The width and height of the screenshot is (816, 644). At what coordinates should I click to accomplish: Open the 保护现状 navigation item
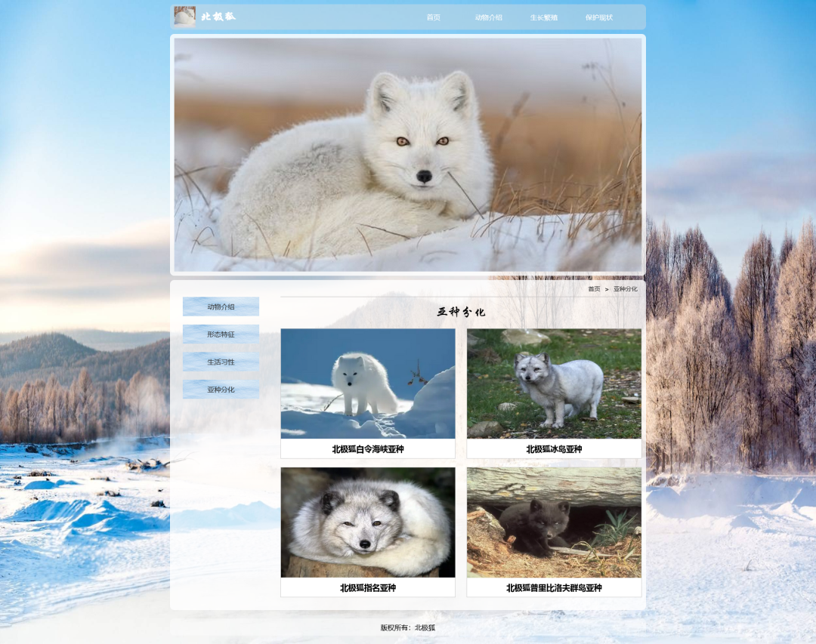(x=598, y=17)
